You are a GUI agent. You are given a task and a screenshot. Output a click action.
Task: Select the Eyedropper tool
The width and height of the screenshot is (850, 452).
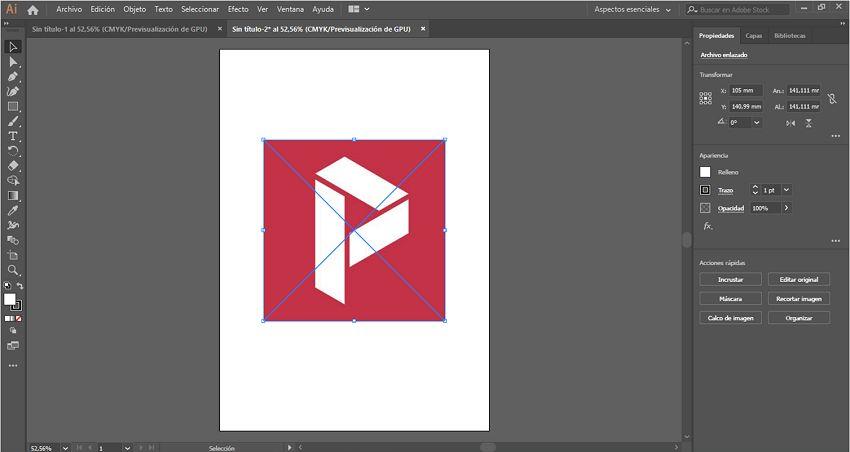[13, 210]
